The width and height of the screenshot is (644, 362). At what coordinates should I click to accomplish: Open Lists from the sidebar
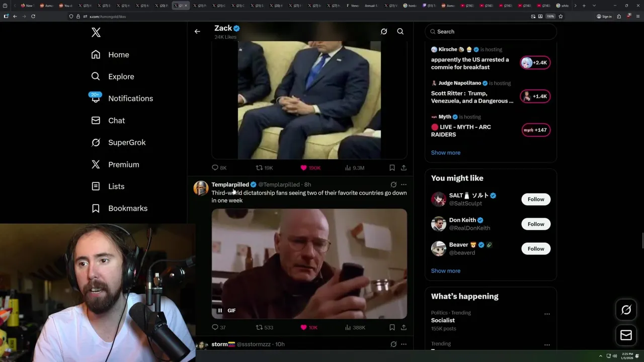(108, 187)
